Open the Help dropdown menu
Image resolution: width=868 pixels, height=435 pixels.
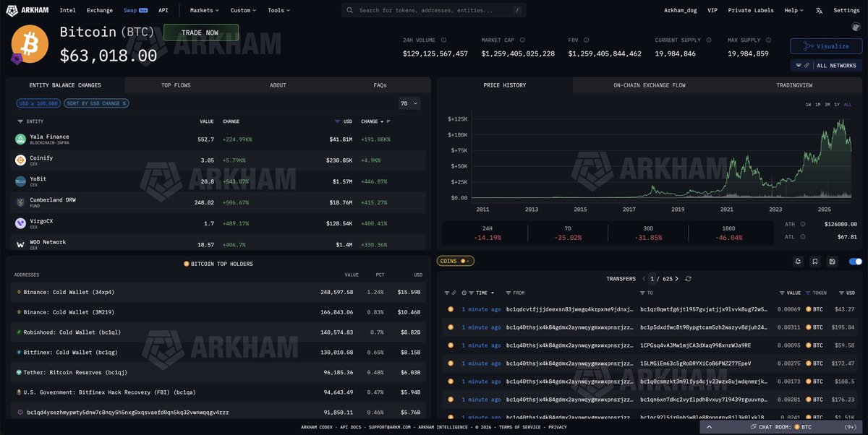[x=794, y=11]
